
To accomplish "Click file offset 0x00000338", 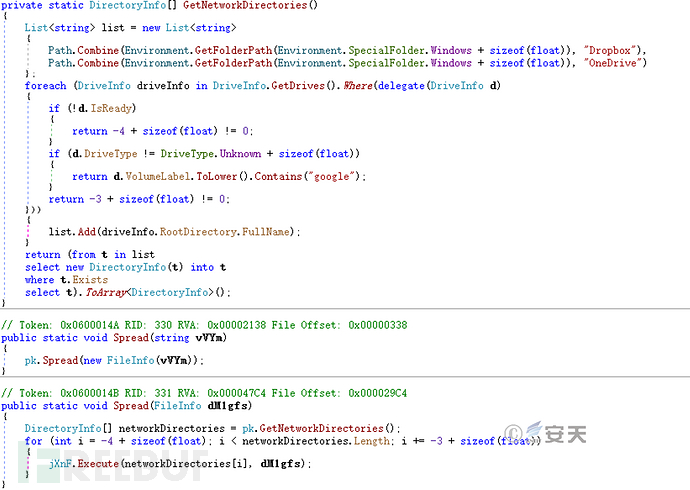I will pos(378,325).
